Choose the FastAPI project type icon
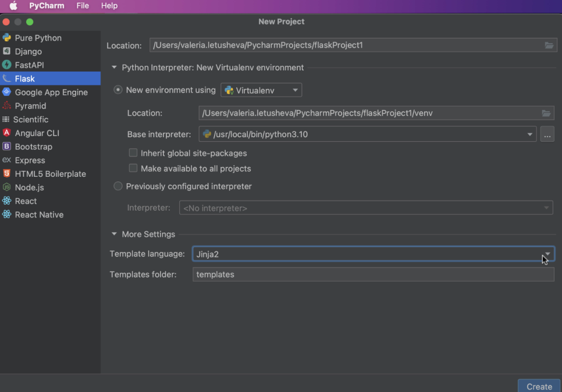This screenshot has width=562, height=392. 7,65
